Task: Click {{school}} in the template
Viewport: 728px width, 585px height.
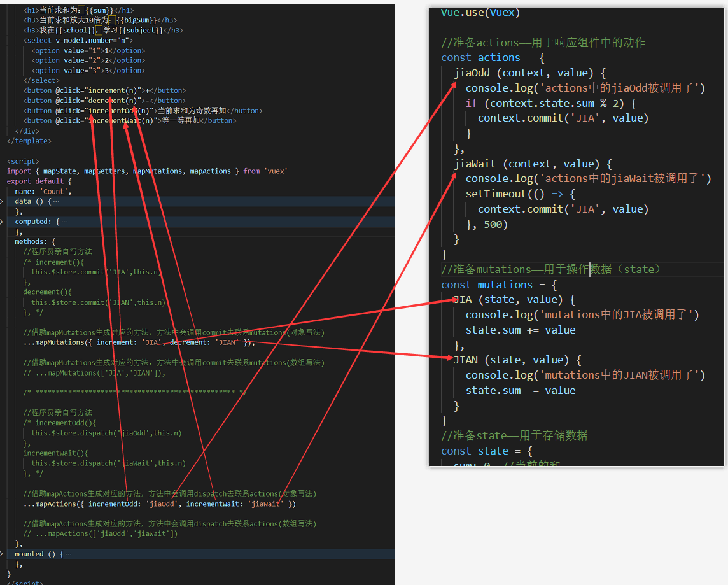Action: [x=74, y=30]
